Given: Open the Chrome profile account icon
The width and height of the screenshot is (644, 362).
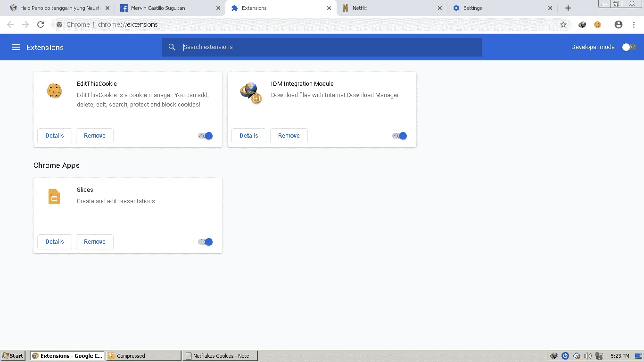Looking at the screenshot, I should point(619,25).
